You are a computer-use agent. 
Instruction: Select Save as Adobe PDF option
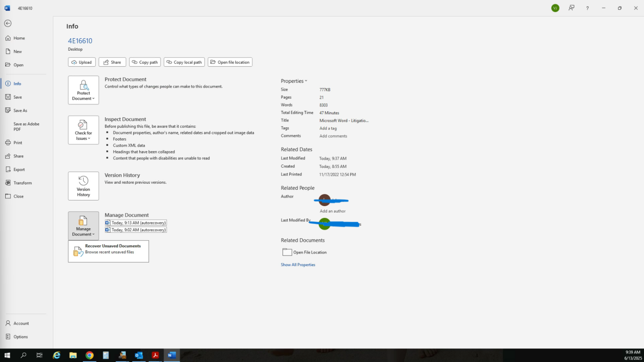coord(26,126)
